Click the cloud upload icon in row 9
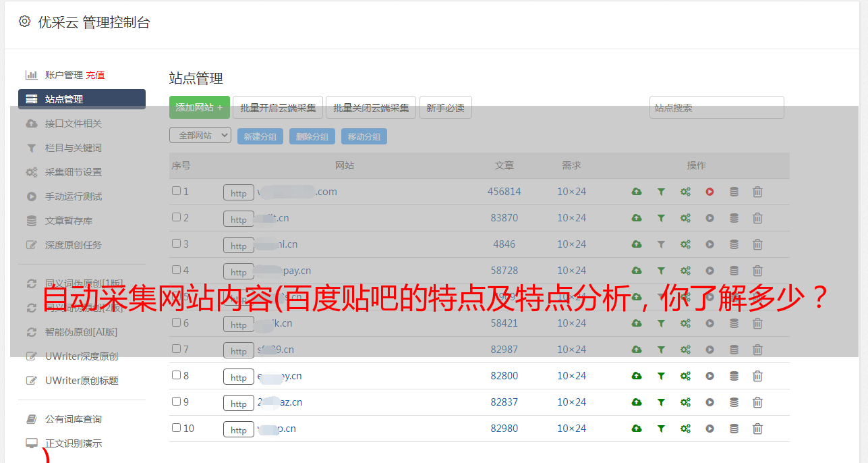This screenshot has width=868, height=463. [x=637, y=402]
